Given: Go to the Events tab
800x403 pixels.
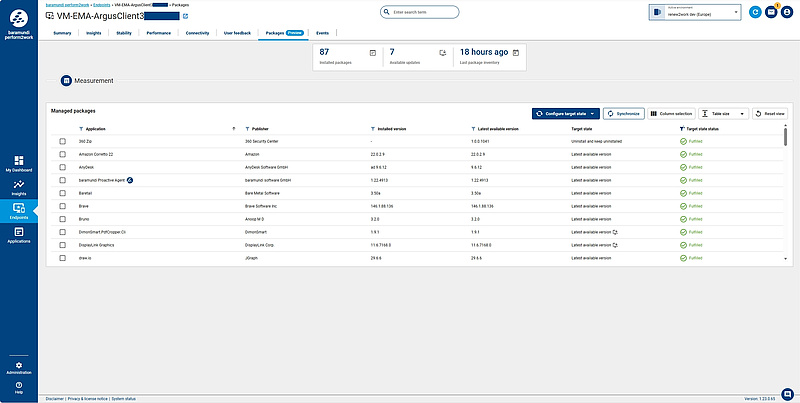Looking at the screenshot, I should pyautogui.click(x=322, y=33).
